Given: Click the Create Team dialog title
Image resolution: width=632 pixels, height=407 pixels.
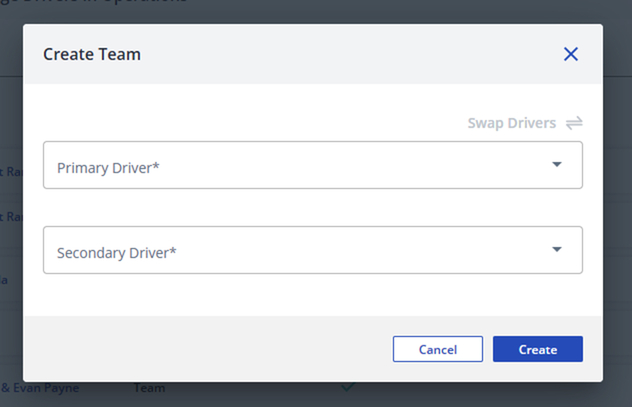Looking at the screenshot, I should pos(92,54).
